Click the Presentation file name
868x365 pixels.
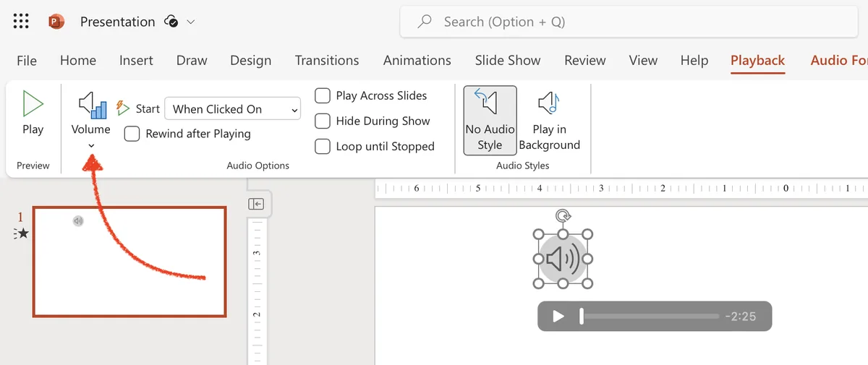117,22
